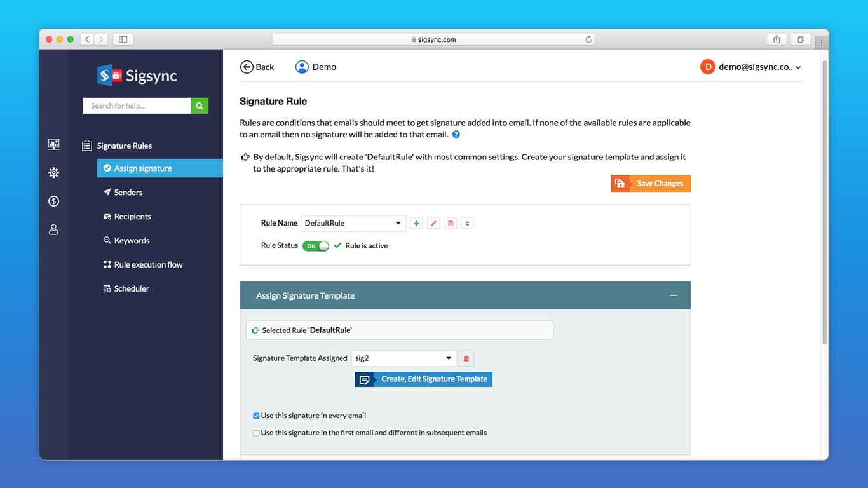868x488 pixels.
Task: Go forward in Safari history
Action: [x=101, y=39]
